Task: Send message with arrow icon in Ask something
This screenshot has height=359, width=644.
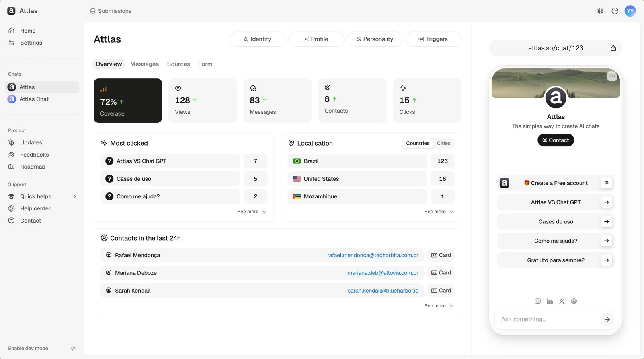Action: (607, 319)
